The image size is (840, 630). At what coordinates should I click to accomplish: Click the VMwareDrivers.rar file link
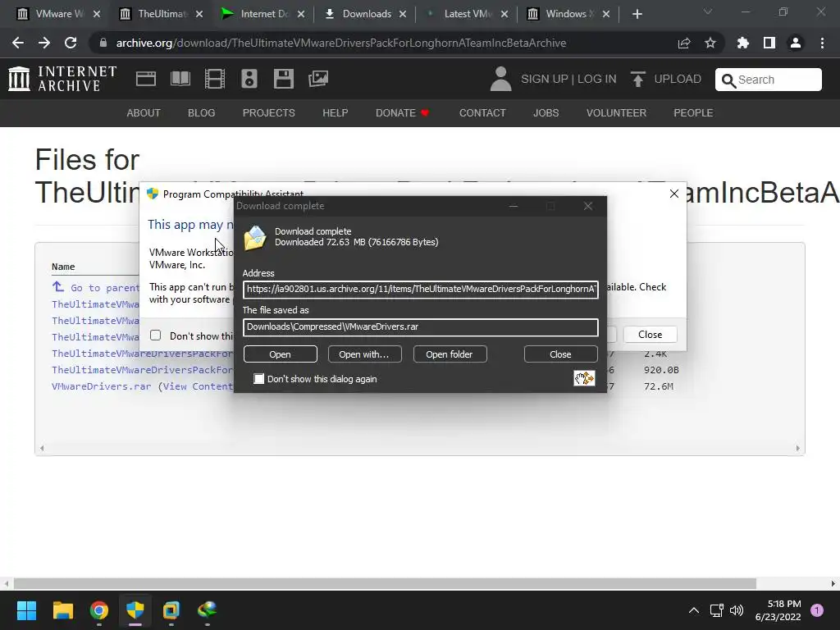point(102,386)
